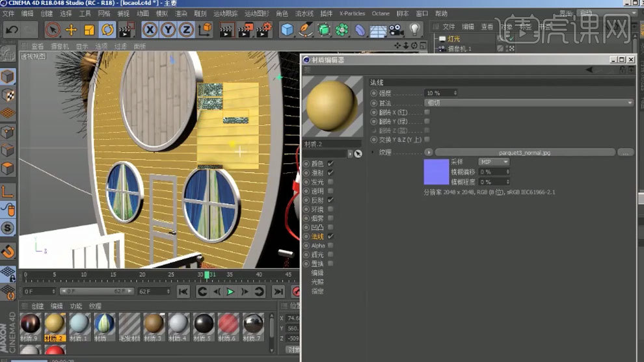
Task: Open viewport 摄像机 menu
Action: pyautogui.click(x=60, y=46)
